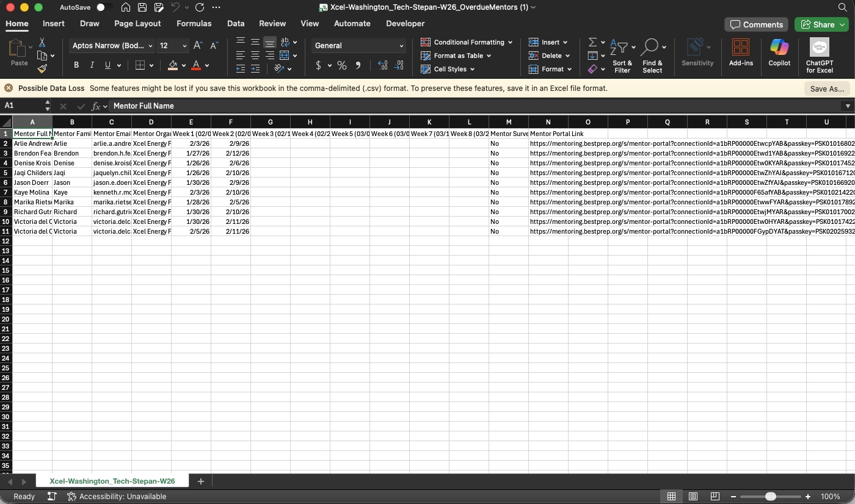Apply percent style formatting

(342, 65)
